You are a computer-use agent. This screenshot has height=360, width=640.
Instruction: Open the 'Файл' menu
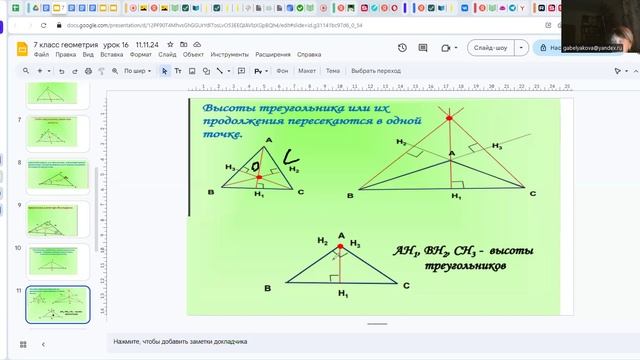point(41,54)
